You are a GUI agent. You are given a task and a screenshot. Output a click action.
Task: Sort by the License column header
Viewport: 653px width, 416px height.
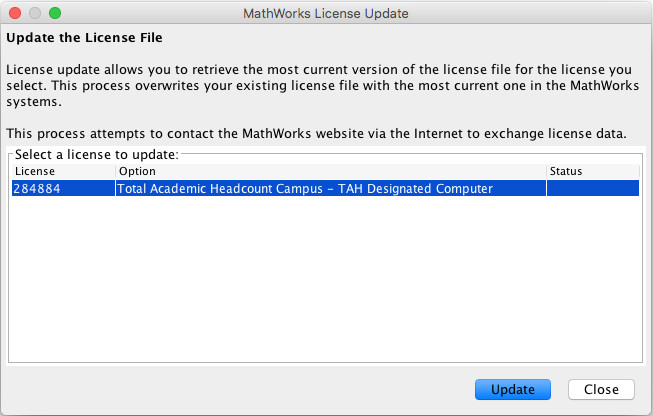pyautogui.click(x=62, y=172)
